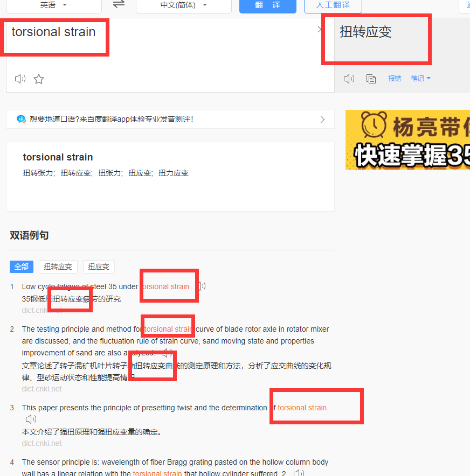Select the 扭应变 example filter tab
The image size is (470, 476).
(99, 267)
